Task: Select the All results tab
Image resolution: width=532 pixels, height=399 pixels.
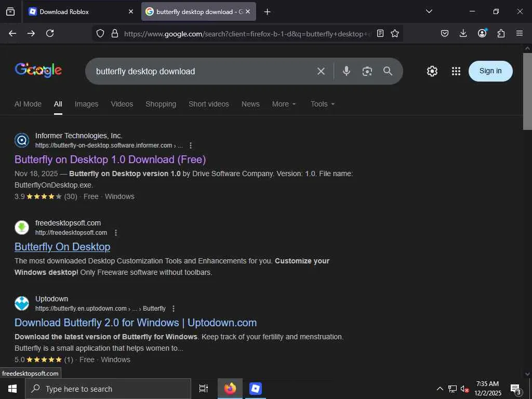Action: pyautogui.click(x=58, y=104)
